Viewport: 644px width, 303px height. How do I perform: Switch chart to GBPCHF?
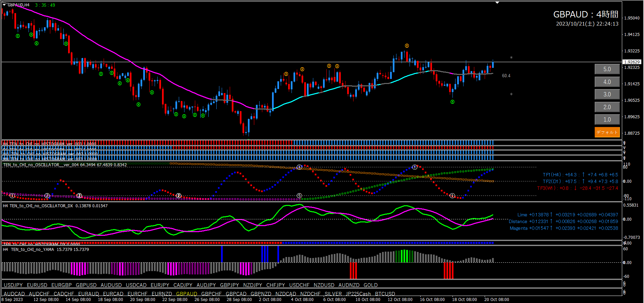pos(212,294)
